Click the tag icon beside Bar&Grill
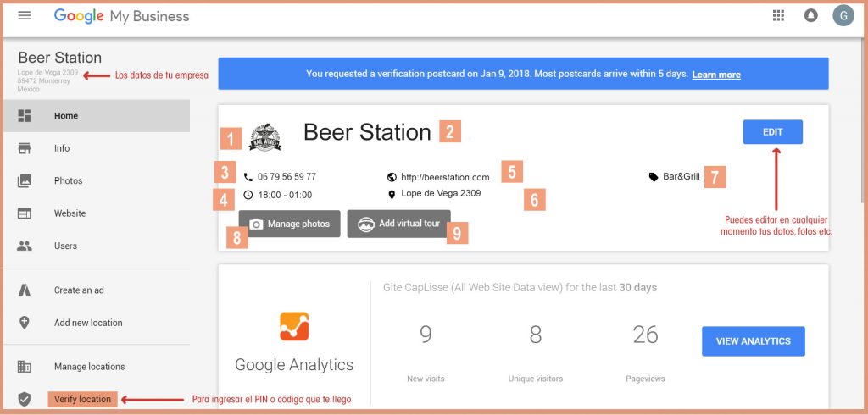Screen dimensions: 868x415 click(x=654, y=177)
